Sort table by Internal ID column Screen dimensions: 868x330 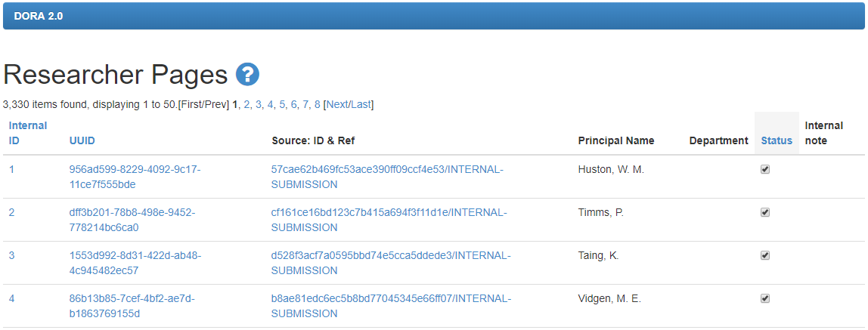tap(28, 133)
